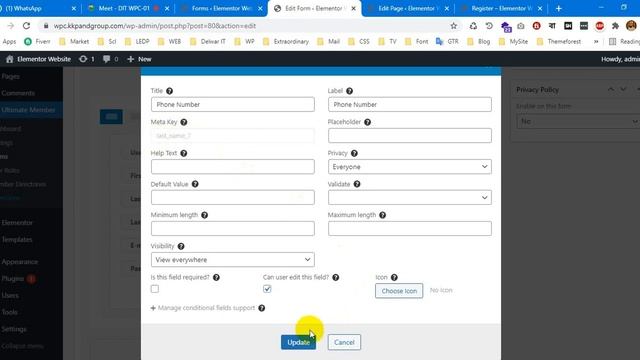
Task: Move Privacy Policy panel down
Action: click(x=623, y=89)
